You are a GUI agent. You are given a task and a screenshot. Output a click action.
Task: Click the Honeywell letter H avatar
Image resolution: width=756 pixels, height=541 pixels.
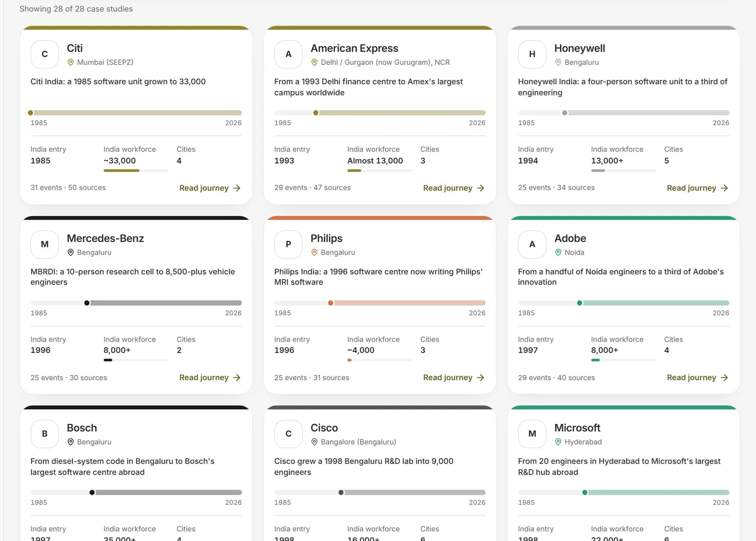[532, 54]
